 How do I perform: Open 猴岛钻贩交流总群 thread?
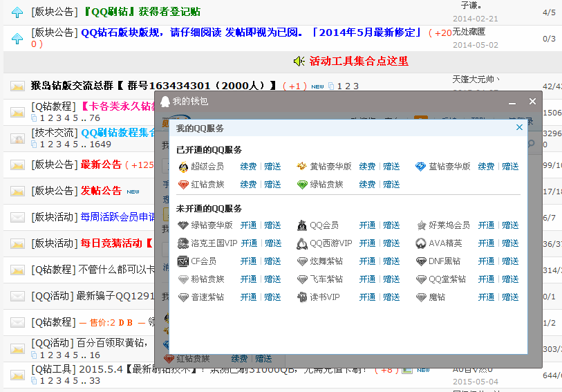click(153, 86)
